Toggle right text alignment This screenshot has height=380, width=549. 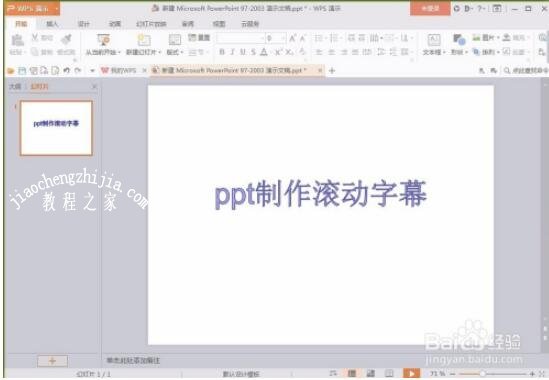click(344, 52)
